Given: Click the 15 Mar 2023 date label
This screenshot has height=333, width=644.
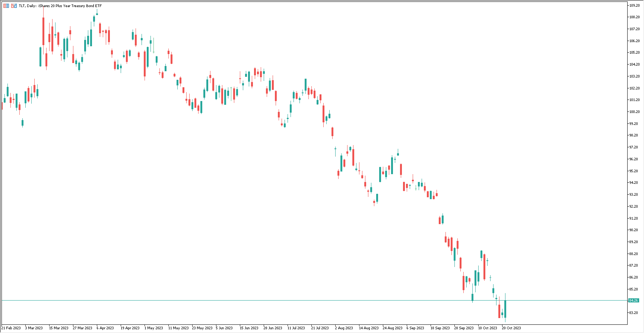Looking at the screenshot, I should 59,328.
